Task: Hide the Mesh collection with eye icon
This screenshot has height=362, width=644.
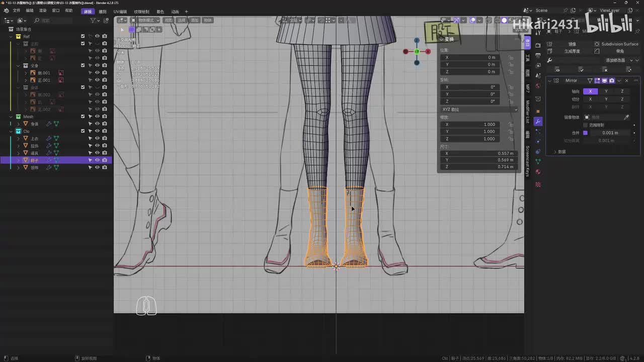Action: click(x=97, y=117)
